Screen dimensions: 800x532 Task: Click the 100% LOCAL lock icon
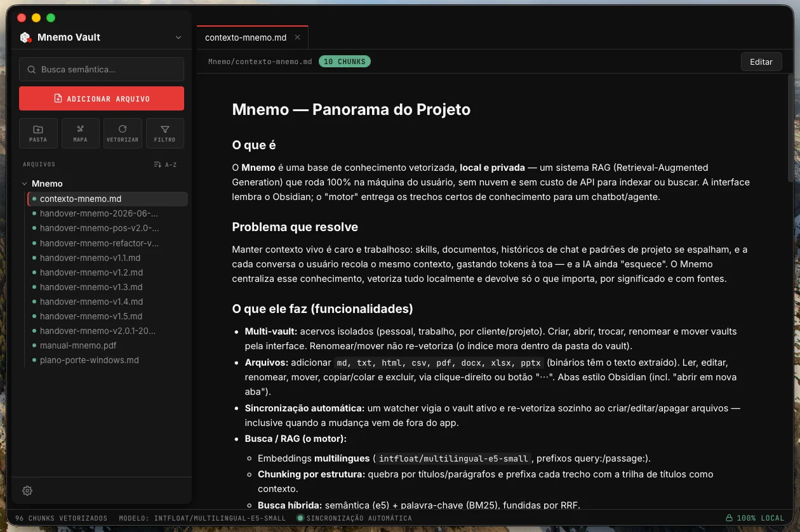(x=730, y=518)
